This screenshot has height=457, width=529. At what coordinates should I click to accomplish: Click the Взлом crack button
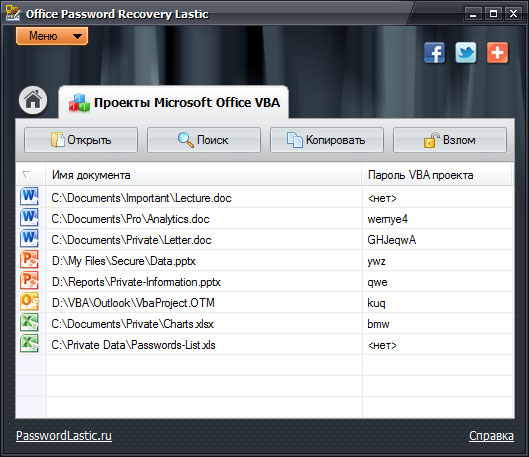click(450, 140)
